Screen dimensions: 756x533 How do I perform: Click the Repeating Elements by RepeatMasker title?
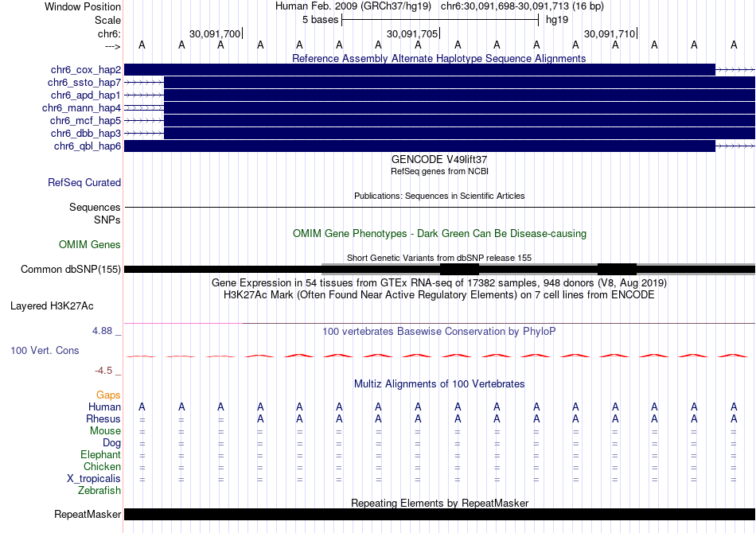pyautogui.click(x=439, y=503)
